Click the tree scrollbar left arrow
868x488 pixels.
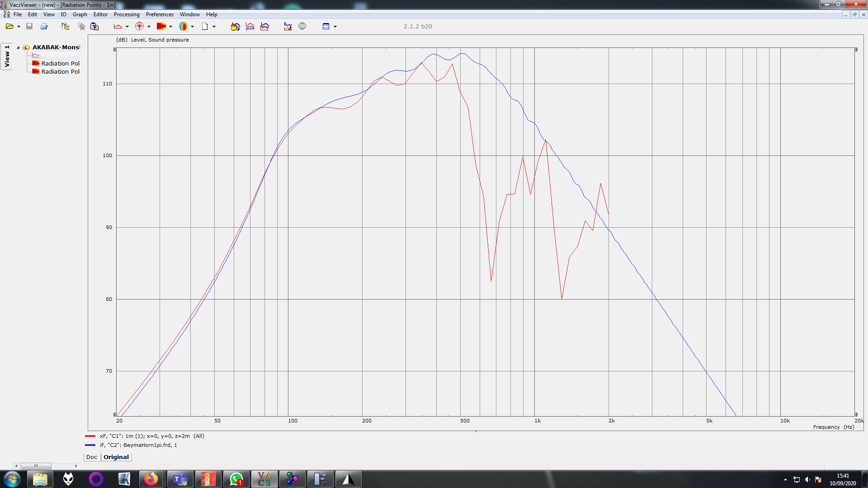coord(17,466)
